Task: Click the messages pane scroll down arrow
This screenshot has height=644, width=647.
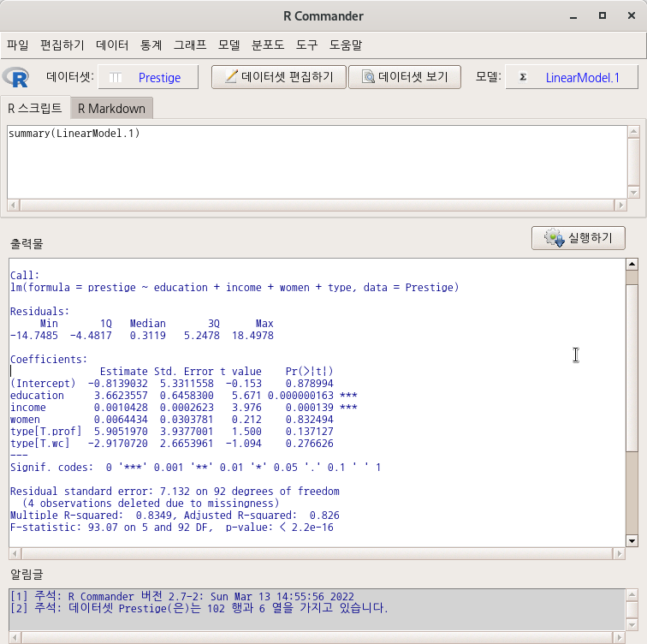Action: coord(632,624)
